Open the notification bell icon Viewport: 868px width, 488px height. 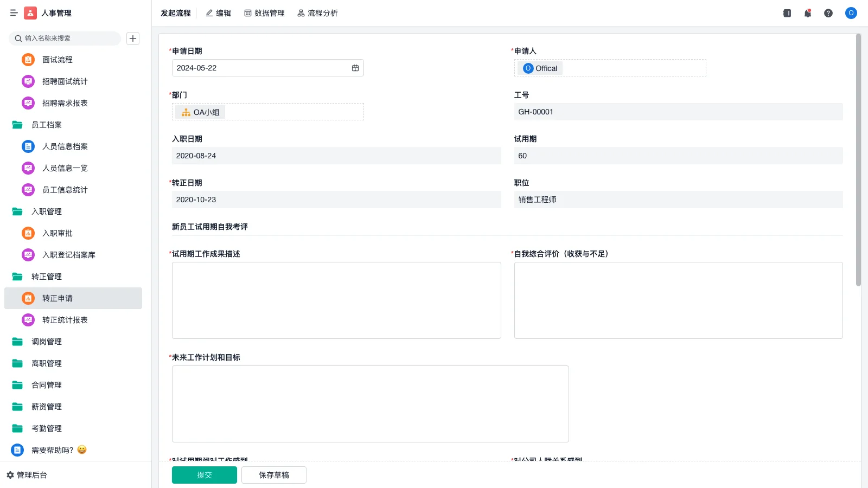point(807,13)
